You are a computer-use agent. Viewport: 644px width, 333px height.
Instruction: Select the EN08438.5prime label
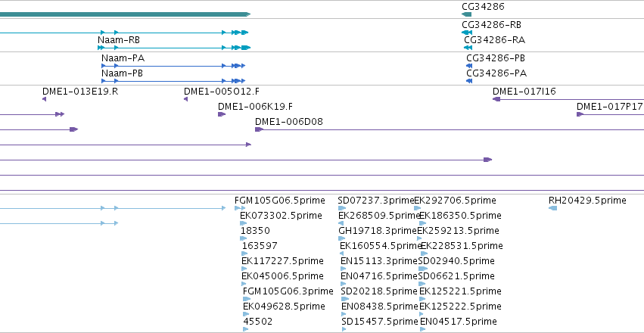380,307
